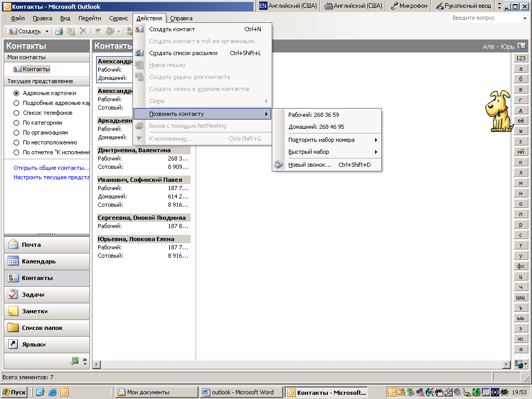This screenshot has height=399, width=532.
Task: Open the dropdown arrow beside the dial icon
Action: click(x=119, y=31)
